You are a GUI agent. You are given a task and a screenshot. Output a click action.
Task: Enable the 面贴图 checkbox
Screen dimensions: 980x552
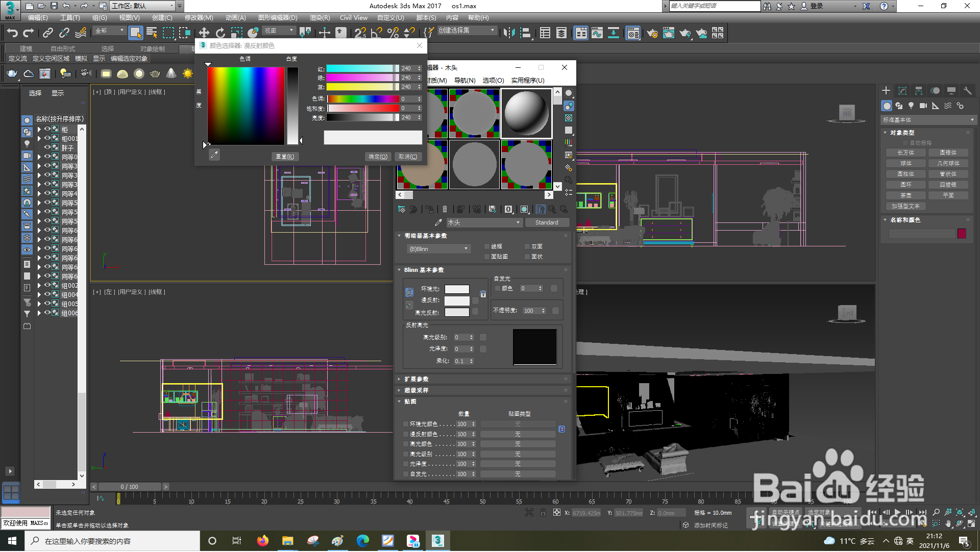tap(487, 257)
